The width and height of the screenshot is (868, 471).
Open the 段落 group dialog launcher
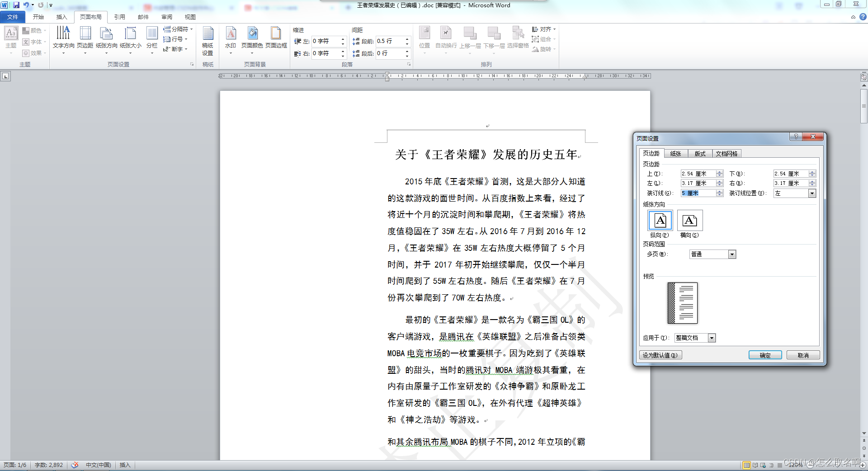[x=409, y=64]
